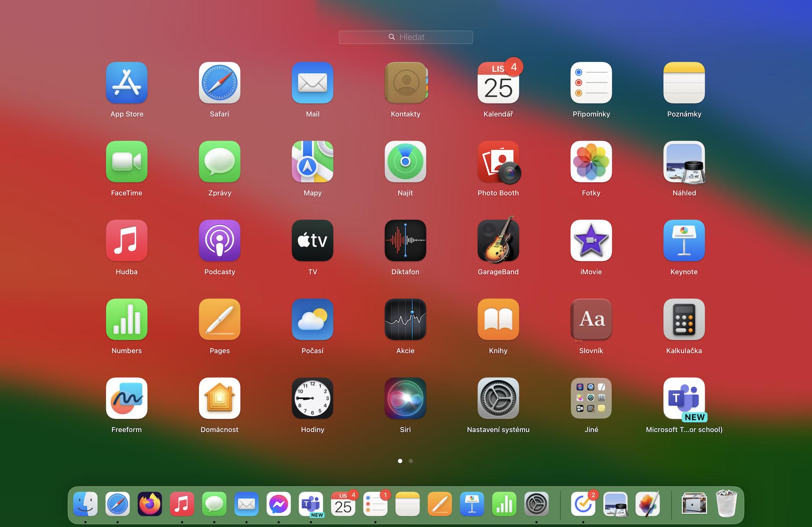Open the Počasí weather app
The image size is (812, 527).
click(313, 319)
